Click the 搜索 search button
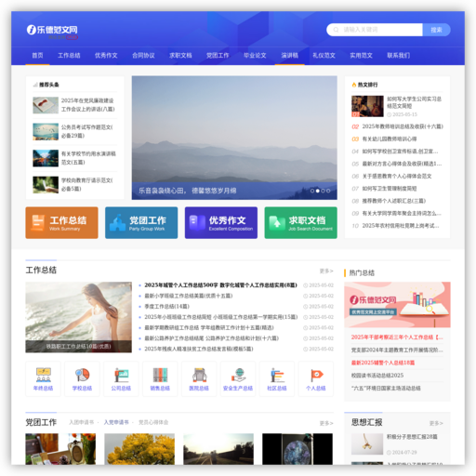Image resolution: width=476 pixels, height=476 pixels. pos(436,30)
